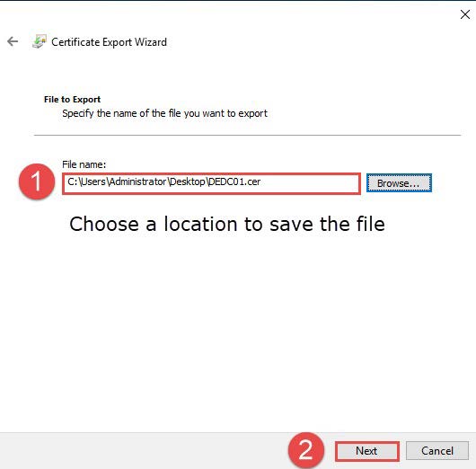Click the Certificate Export Wizard icon

[x=40, y=41]
